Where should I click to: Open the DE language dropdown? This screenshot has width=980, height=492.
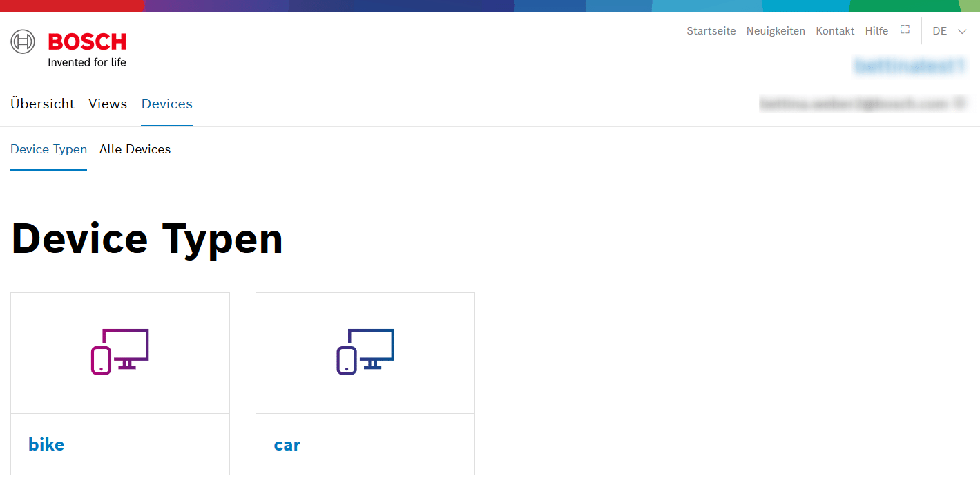[x=940, y=31]
